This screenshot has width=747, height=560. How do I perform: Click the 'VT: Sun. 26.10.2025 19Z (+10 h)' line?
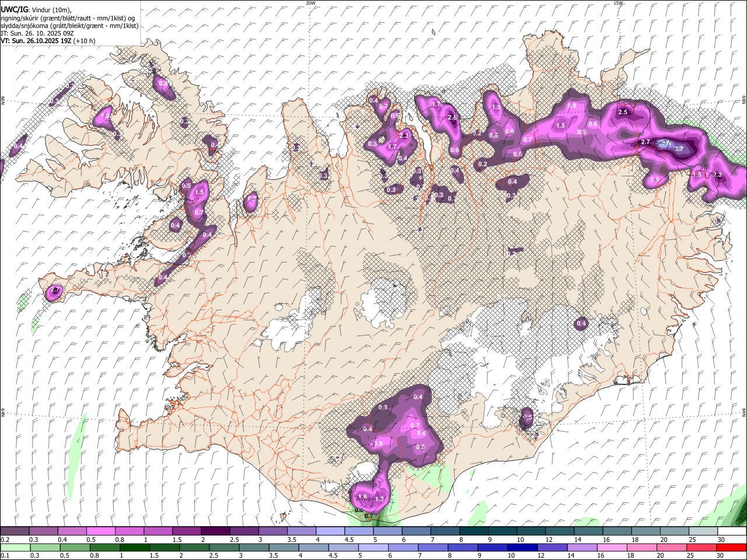pyautogui.click(x=48, y=41)
